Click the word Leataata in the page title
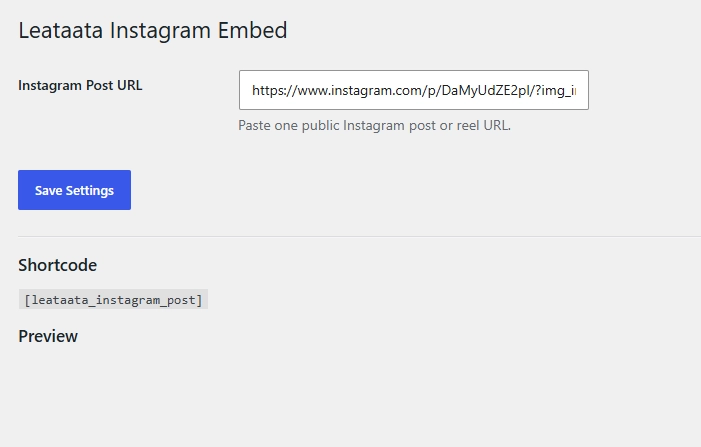The height and width of the screenshot is (447, 701). (60, 30)
